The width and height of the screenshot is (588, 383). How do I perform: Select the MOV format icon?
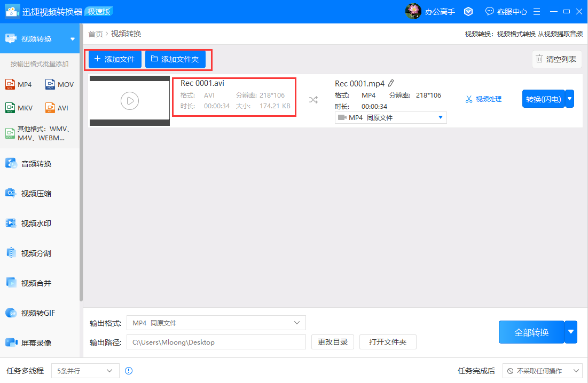51,84
